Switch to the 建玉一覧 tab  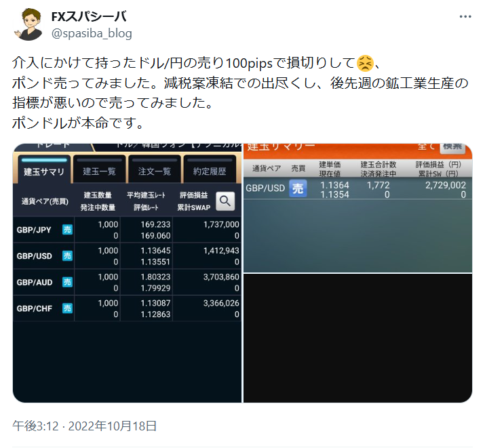(x=99, y=169)
